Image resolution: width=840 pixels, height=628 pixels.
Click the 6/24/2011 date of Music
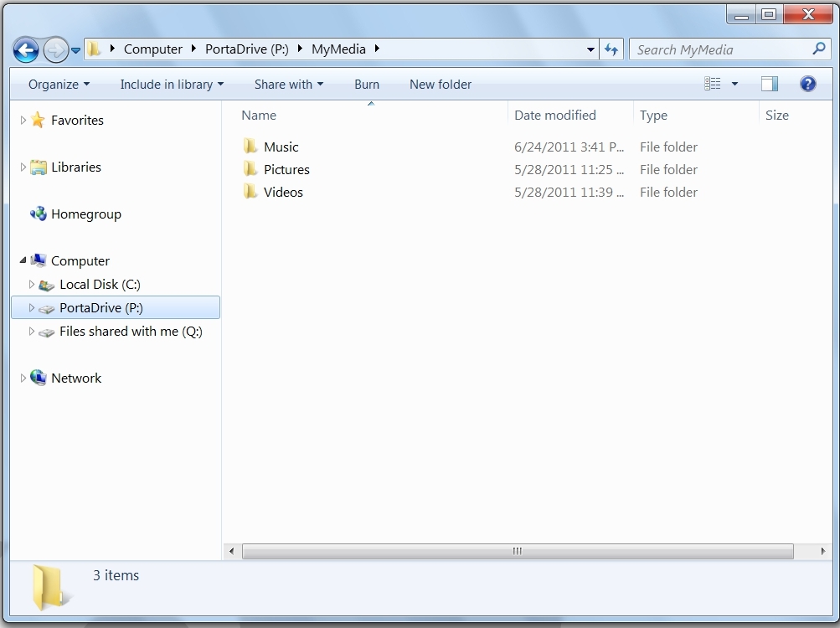pyautogui.click(x=569, y=147)
